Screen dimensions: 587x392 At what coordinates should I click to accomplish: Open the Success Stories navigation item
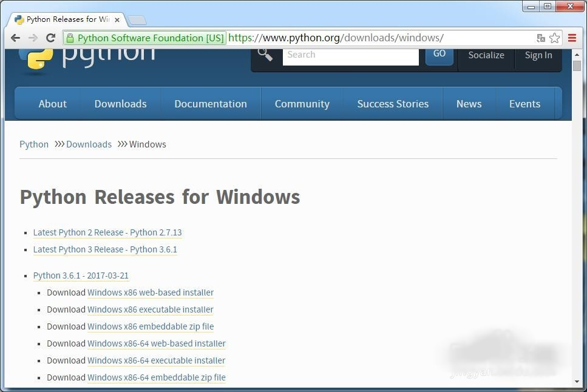coord(393,104)
